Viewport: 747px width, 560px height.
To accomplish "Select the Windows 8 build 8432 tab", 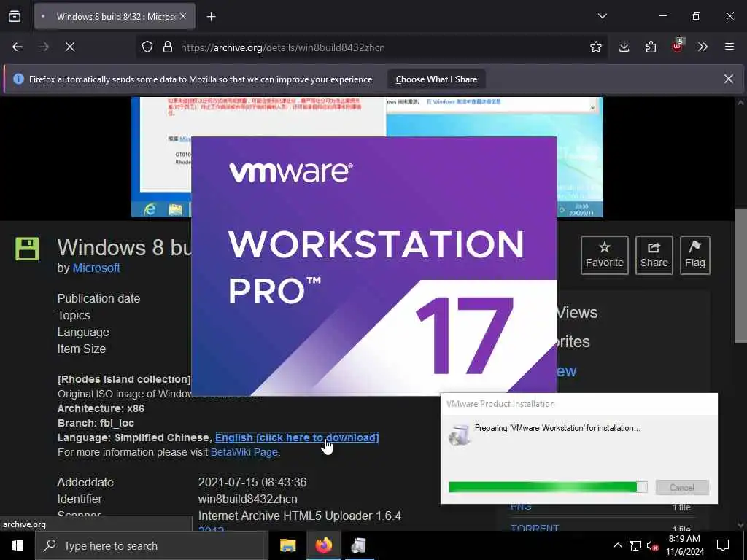I will tap(115, 17).
